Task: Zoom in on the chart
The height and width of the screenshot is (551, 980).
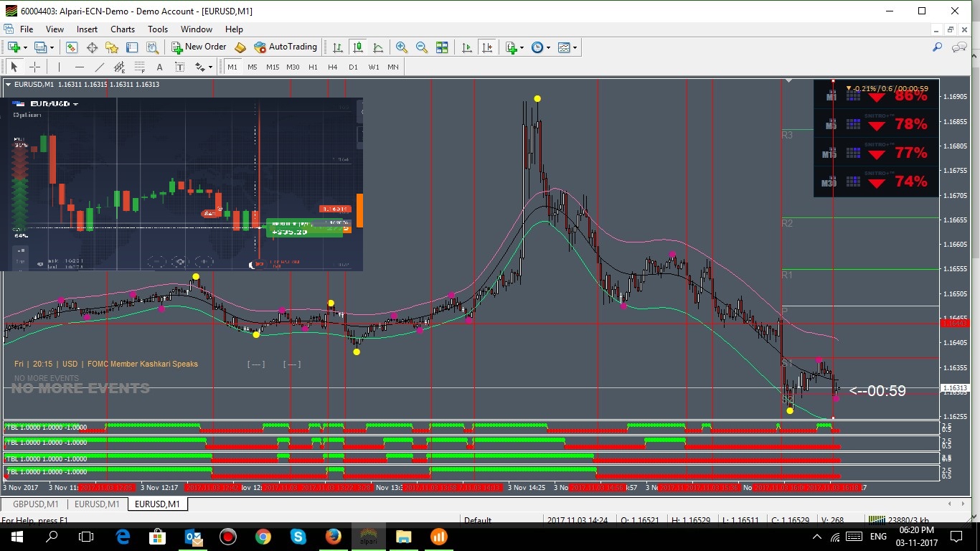Action: [402, 47]
